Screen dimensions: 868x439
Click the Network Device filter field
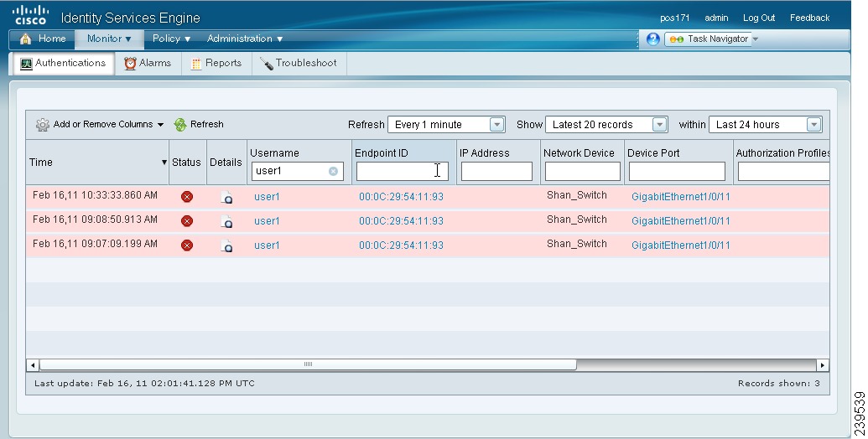click(x=582, y=172)
